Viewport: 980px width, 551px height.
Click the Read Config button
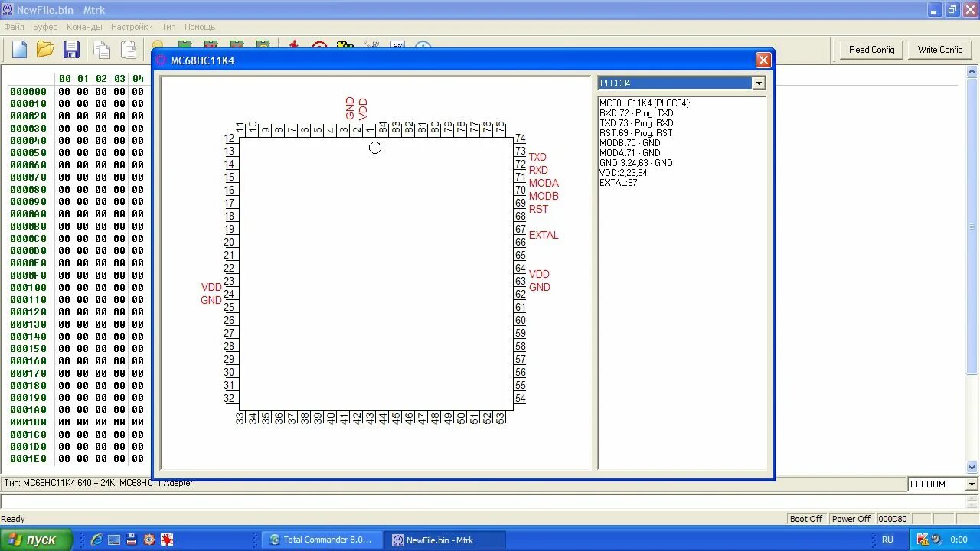click(x=871, y=50)
